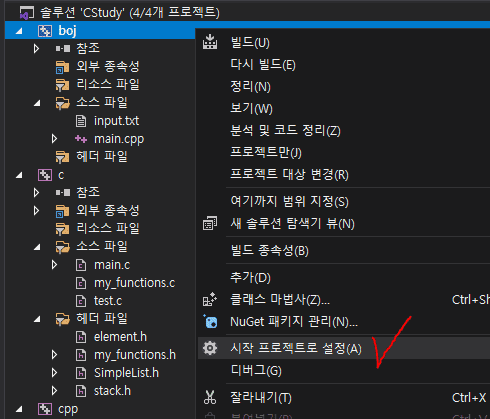
Task: Click the boj project icon
Action: pos(45,31)
